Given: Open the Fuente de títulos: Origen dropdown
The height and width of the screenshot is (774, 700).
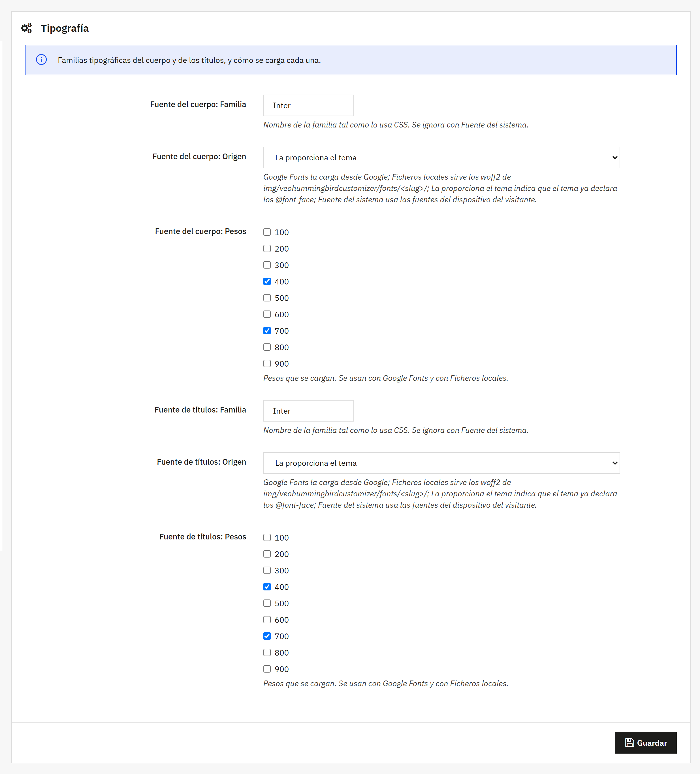Looking at the screenshot, I should tap(441, 463).
